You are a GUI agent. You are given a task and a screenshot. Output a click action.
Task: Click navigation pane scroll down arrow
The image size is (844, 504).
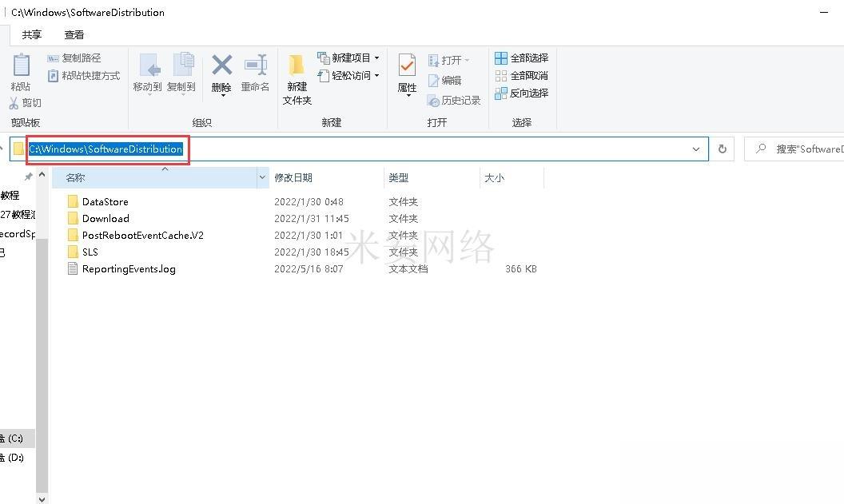point(42,498)
